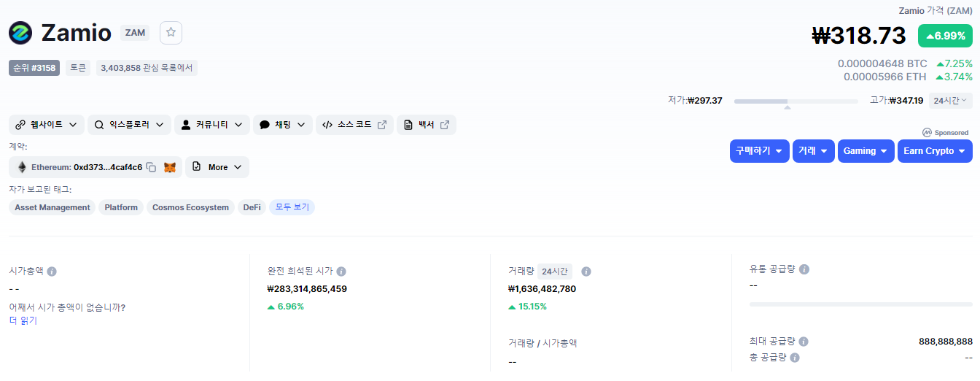Expand the 커뮤니티 dropdown

click(x=212, y=125)
